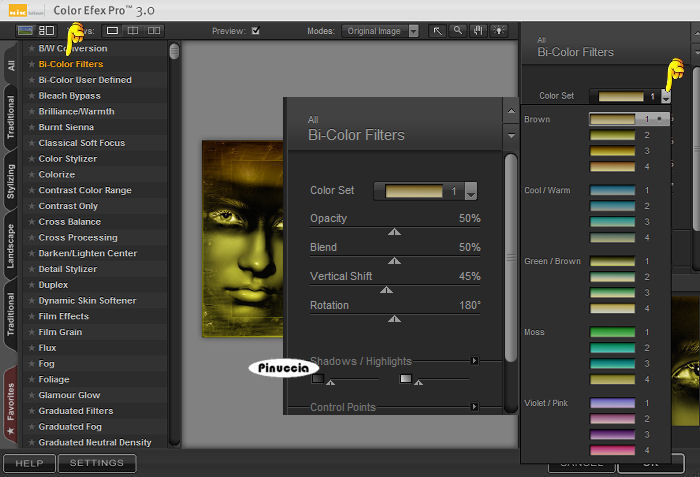The height and width of the screenshot is (477, 700).
Task: Toggle favorite star next to Glamour Glow
Action: (x=32, y=395)
